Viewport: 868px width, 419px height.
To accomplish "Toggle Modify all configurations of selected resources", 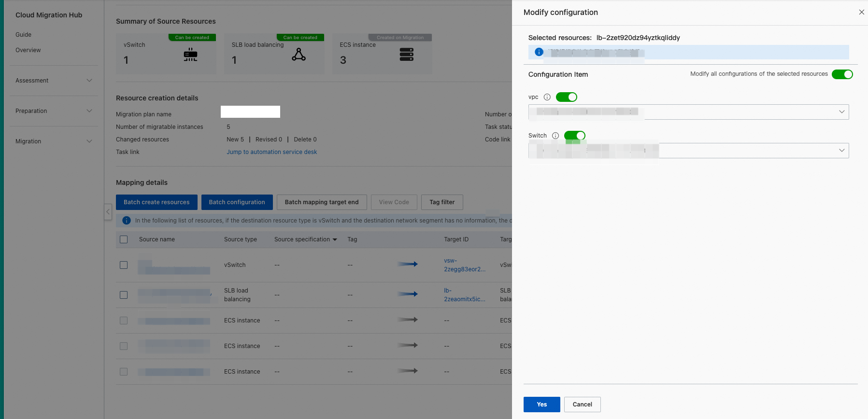I will click(842, 74).
